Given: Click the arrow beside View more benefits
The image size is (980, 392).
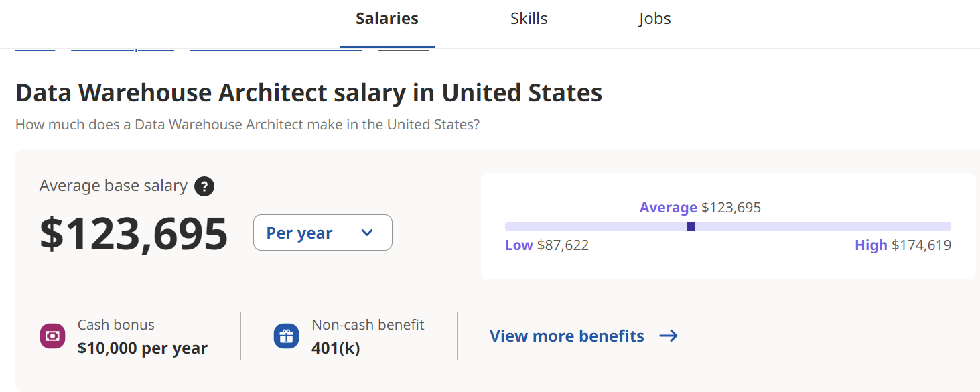Looking at the screenshot, I should 669,336.
